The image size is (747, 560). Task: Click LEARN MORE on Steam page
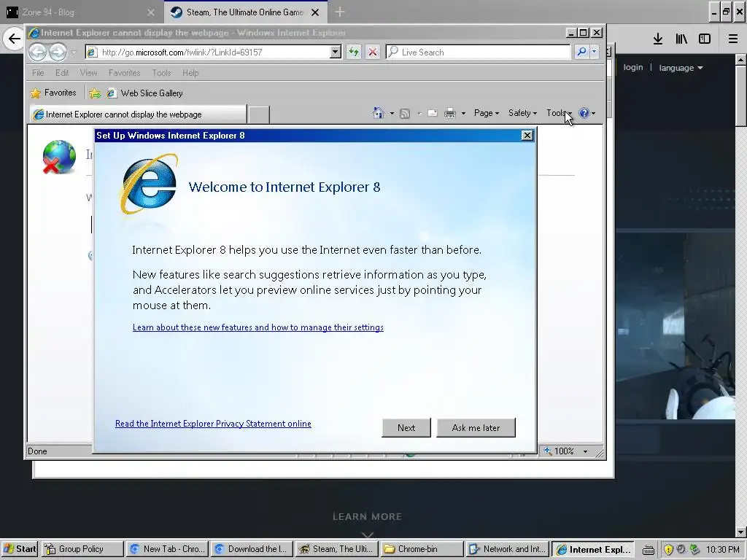368,516
